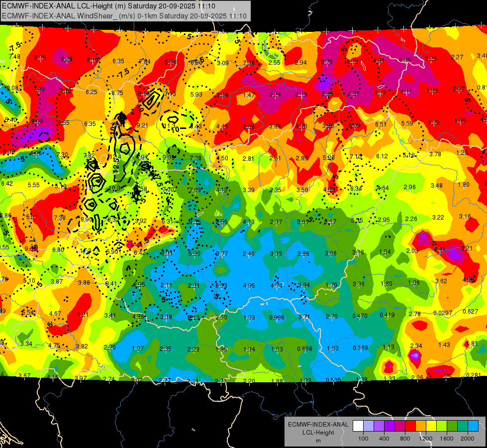This screenshot has width=487, height=448.
Task: Click the grid value '0.419'
Action: click(x=388, y=315)
